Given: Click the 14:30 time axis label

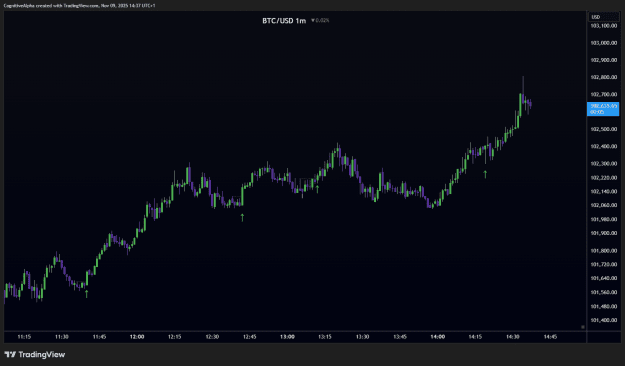Looking at the screenshot, I should pos(513,337).
